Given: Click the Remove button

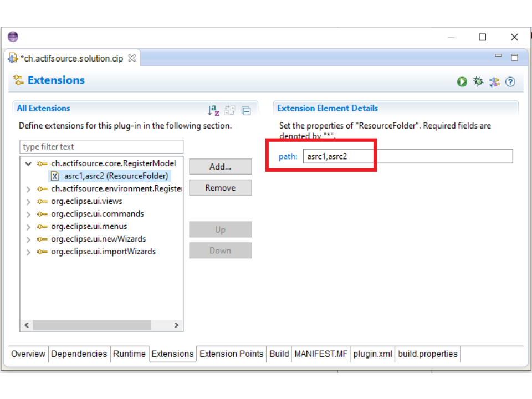Looking at the screenshot, I should point(220,188).
